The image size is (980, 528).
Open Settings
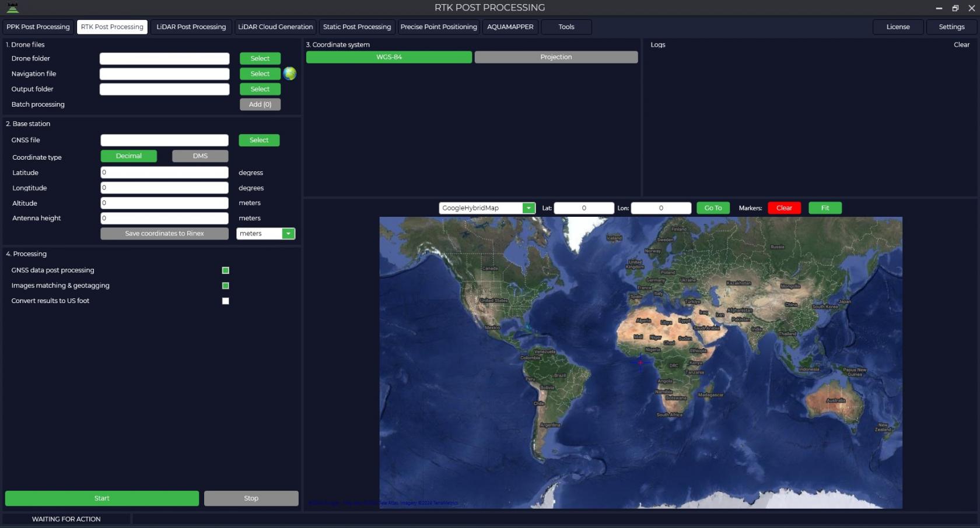coord(952,27)
